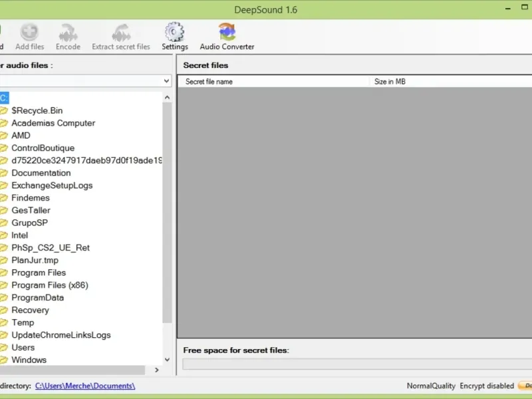
Task: Click folder tree scroll down arrow
Action: (x=167, y=359)
